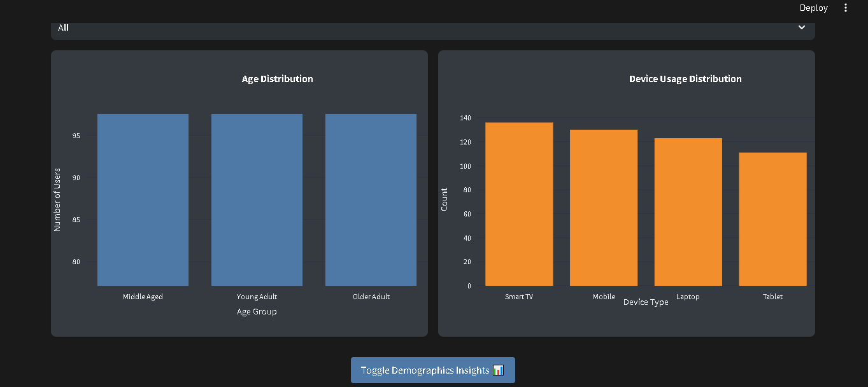Screen dimensions: 868x387
Task: Click the Young Adult blue bar
Action: click(257, 199)
